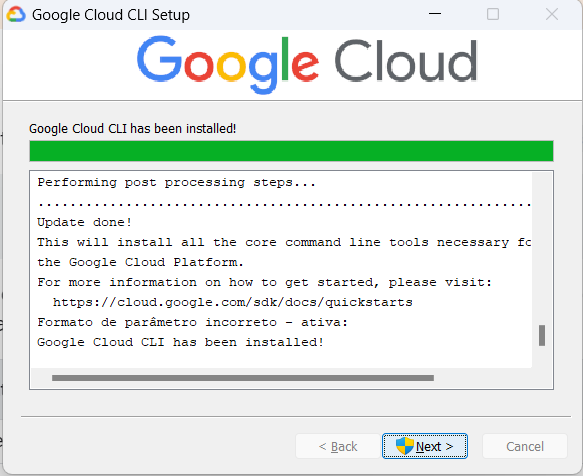The image size is (583, 476).
Task: Click Next to continue setup
Action: pos(425,446)
